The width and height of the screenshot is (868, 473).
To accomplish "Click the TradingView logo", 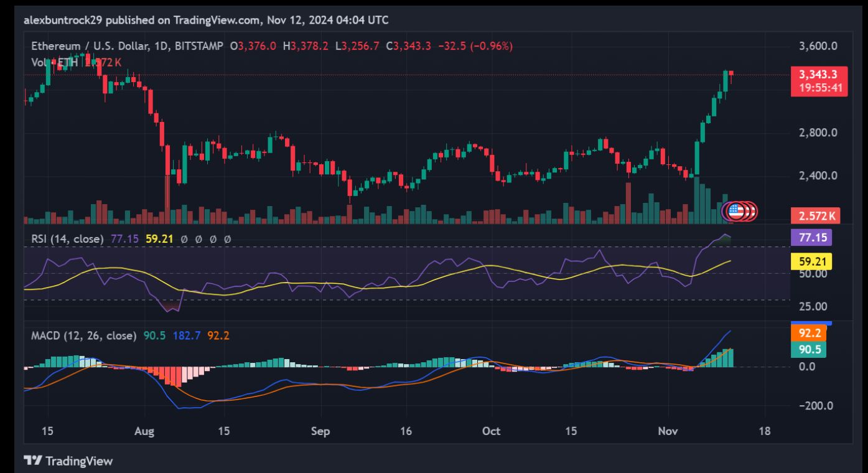I will point(68,461).
